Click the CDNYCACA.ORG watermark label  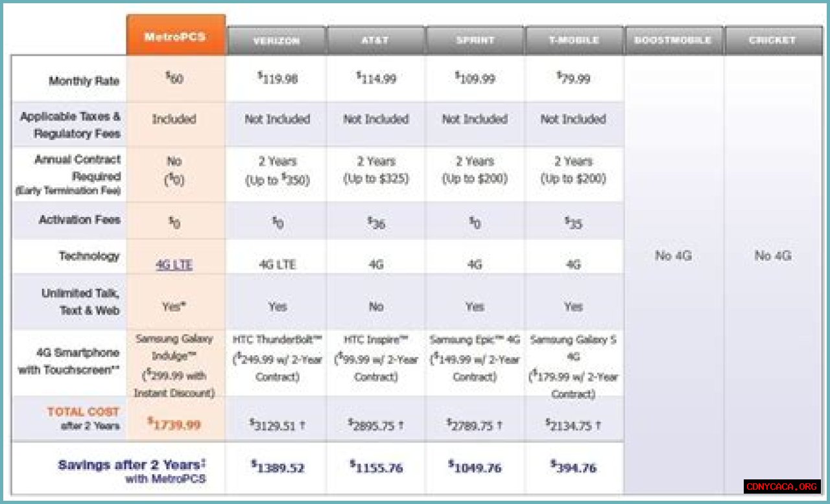point(782,487)
